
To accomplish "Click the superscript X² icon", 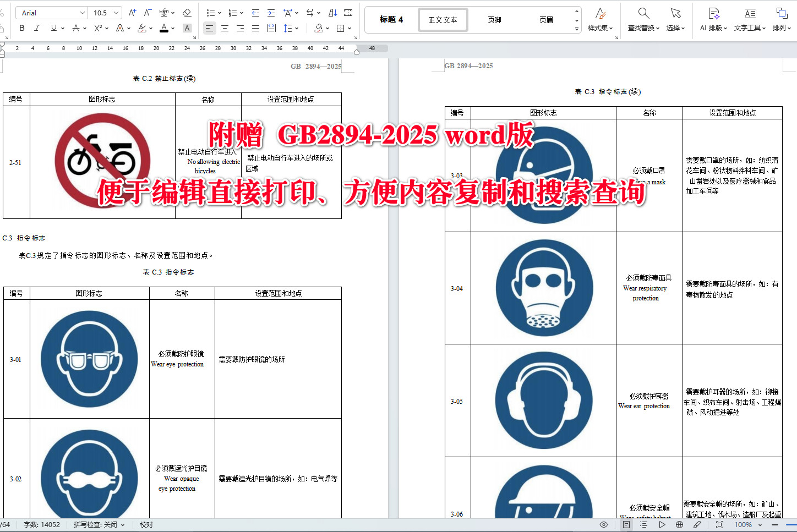I will click(x=97, y=28).
